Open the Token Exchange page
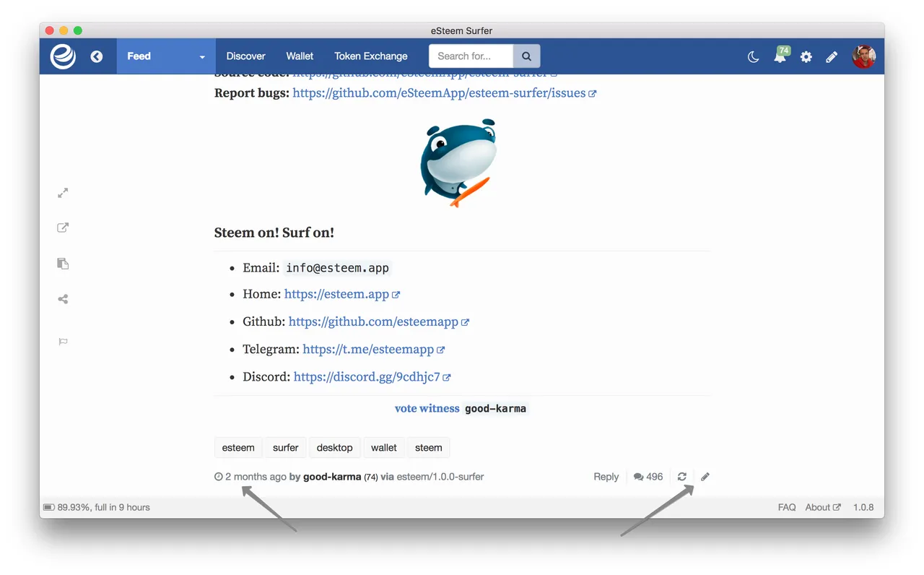Viewport: 924px width, 575px height. click(x=371, y=56)
